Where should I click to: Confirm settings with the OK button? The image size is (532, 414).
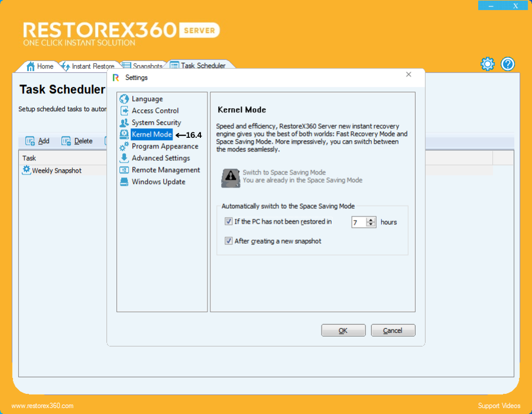[x=343, y=331]
